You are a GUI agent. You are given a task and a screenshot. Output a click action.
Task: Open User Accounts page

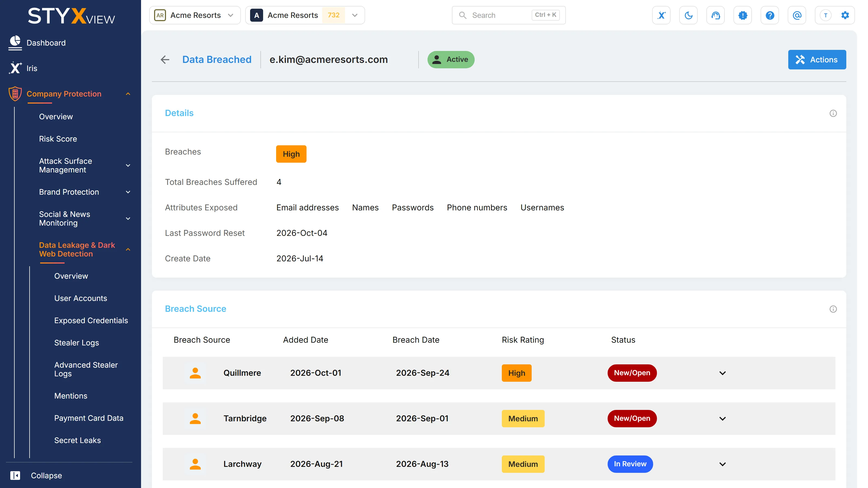(81, 298)
